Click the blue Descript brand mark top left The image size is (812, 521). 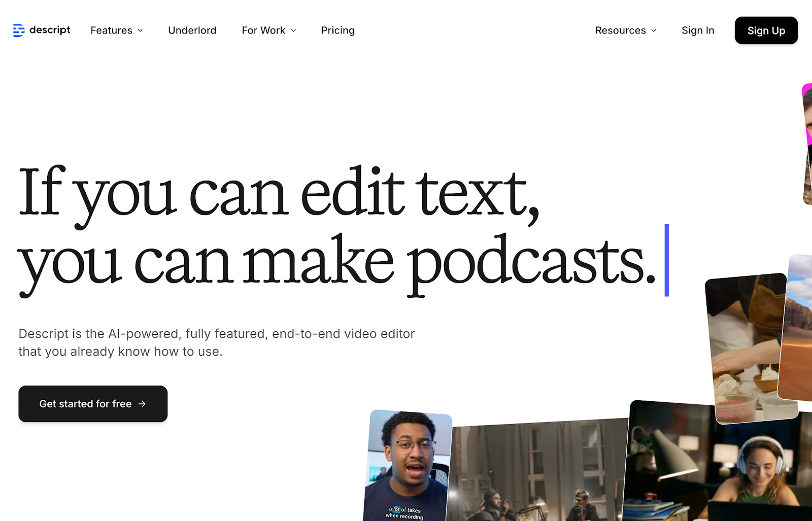tap(19, 30)
